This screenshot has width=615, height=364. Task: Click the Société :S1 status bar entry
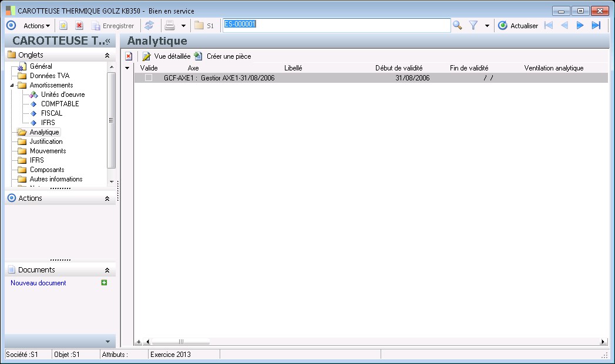coord(22,355)
